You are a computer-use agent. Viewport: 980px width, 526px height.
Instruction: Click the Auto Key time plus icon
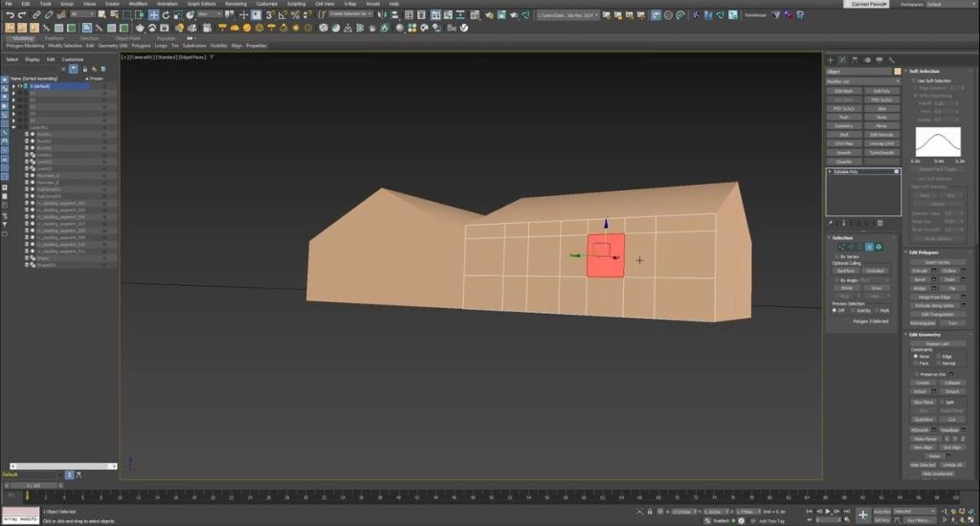tap(863, 515)
